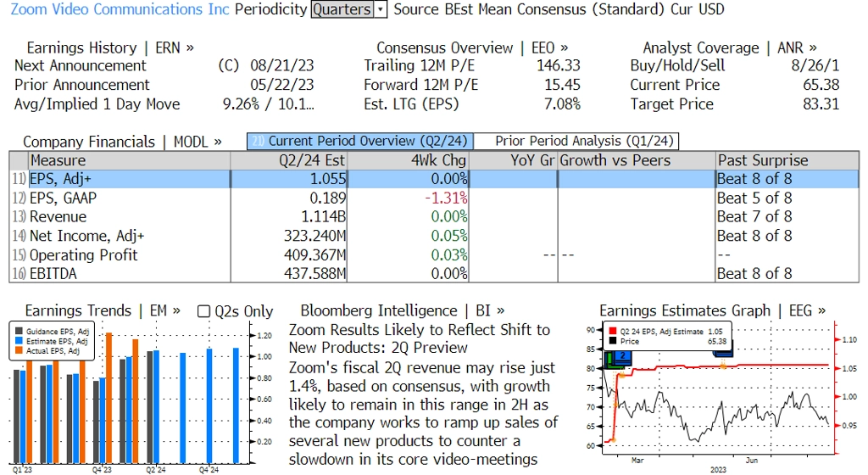The image size is (868, 475).
Task: Open Bloomberg Intelligence BI link
Action: point(403,310)
